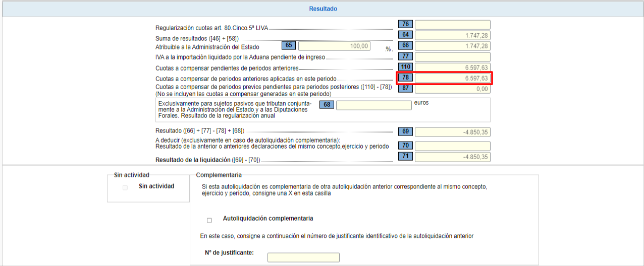Screen dimensions: 644x266
Task: Click the 'Complementaria' group heading
Action: [x=219, y=175]
